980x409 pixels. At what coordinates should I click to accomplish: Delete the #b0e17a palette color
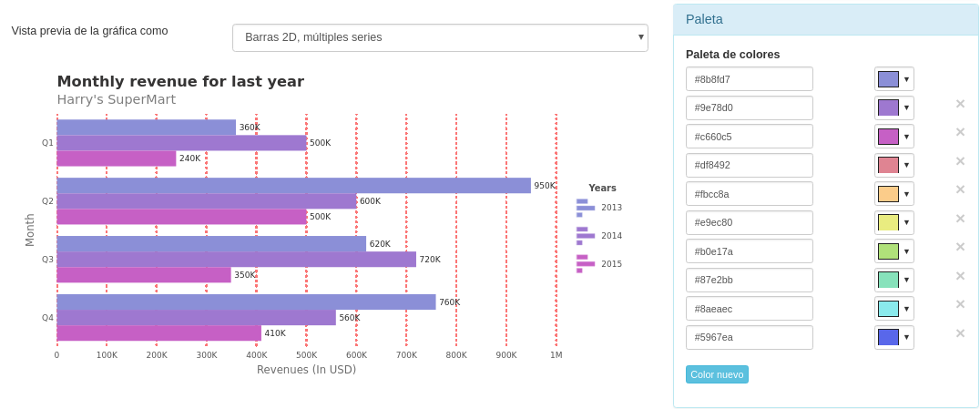(x=960, y=247)
